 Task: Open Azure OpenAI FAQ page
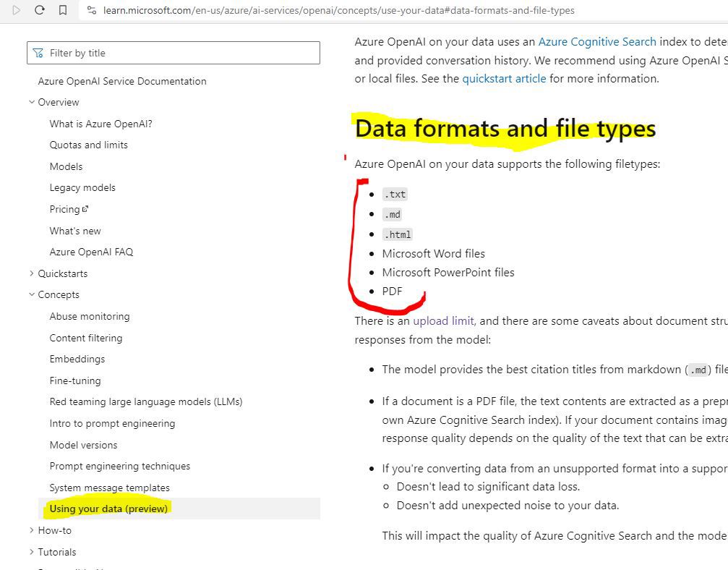coord(92,252)
